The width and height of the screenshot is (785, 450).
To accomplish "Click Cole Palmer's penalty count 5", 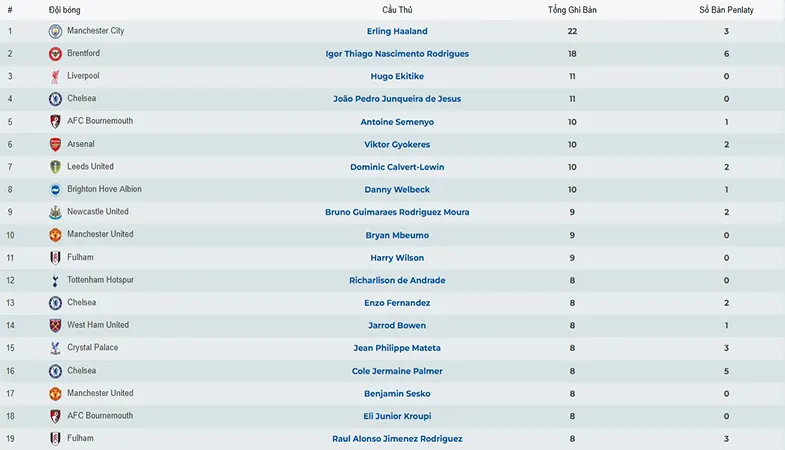I will point(726,371).
